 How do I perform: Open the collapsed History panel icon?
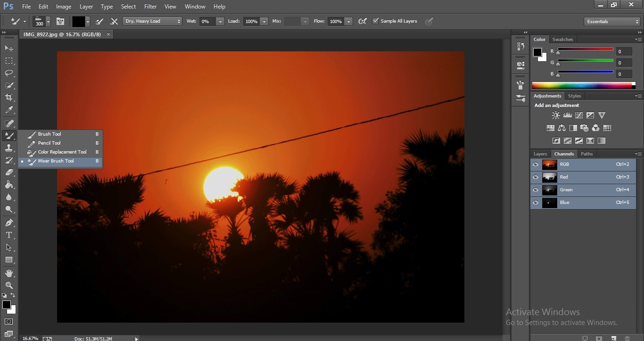click(x=520, y=46)
